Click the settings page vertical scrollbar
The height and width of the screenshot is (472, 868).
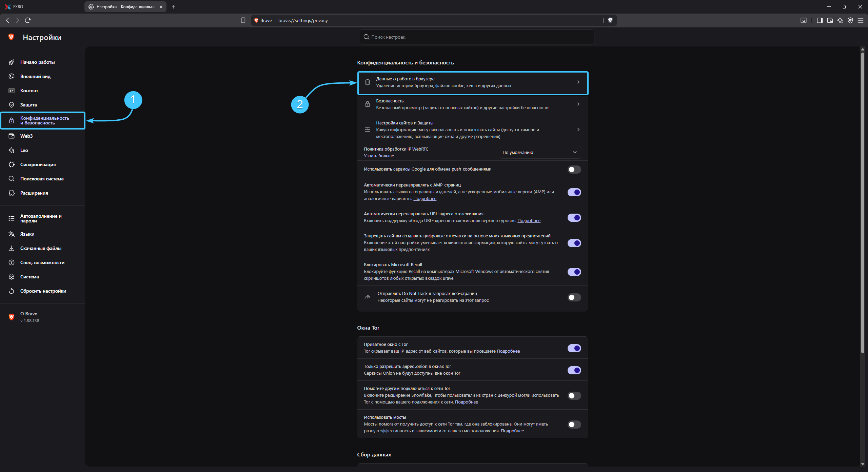pos(862,203)
